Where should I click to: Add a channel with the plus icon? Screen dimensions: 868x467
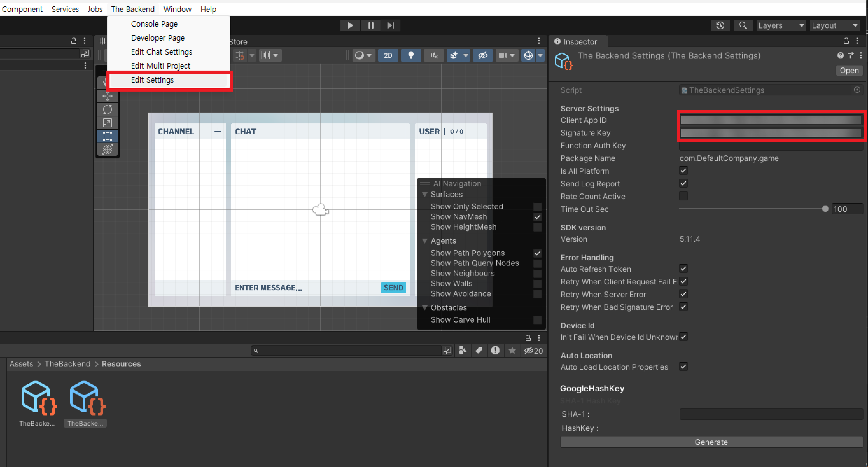coord(218,131)
